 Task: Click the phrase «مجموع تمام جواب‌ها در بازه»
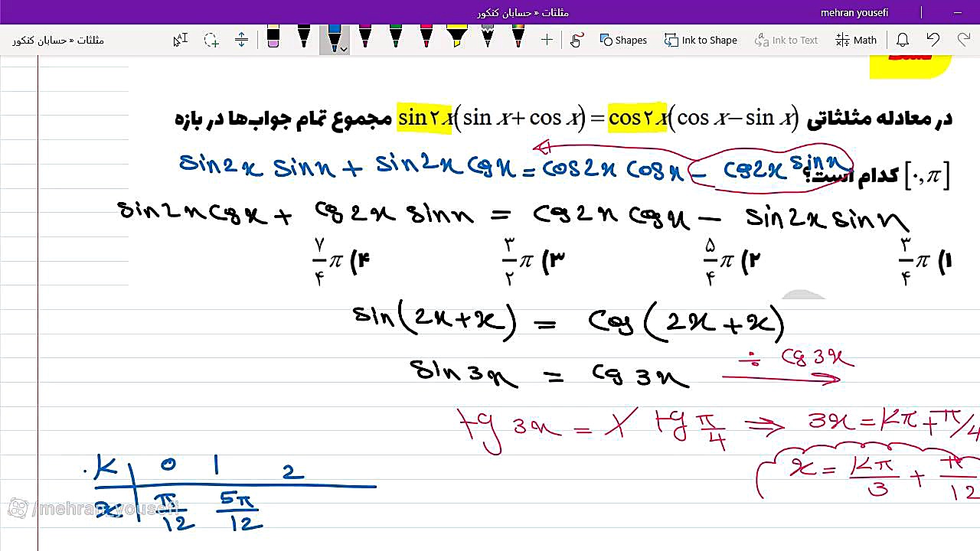pos(284,119)
